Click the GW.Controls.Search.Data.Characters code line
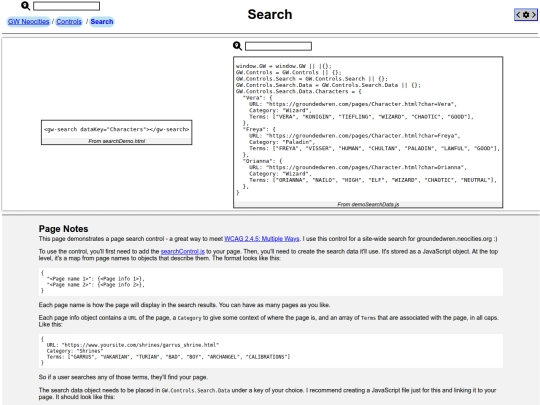The height and width of the screenshot is (405, 540). click(x=299, y=91)
